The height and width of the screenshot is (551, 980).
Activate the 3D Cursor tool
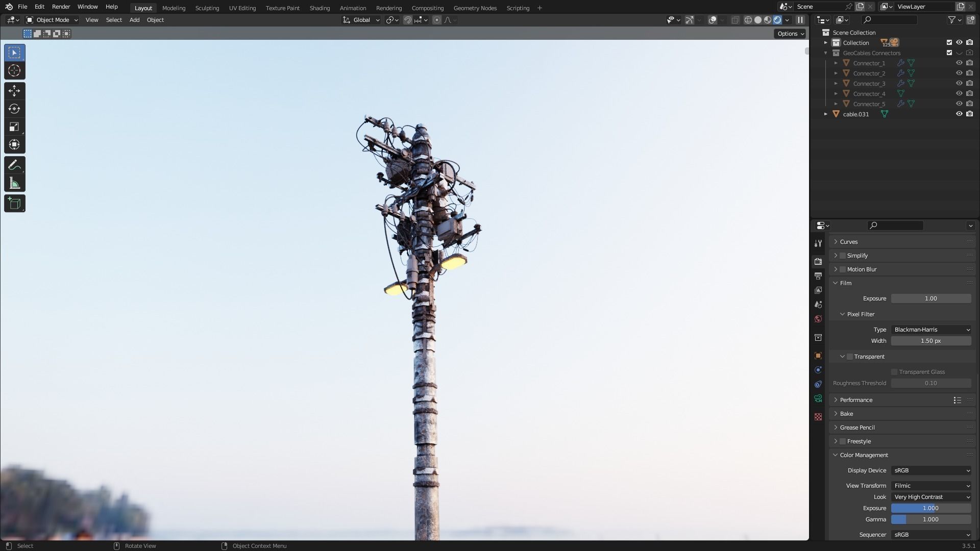tap(14, 71)
